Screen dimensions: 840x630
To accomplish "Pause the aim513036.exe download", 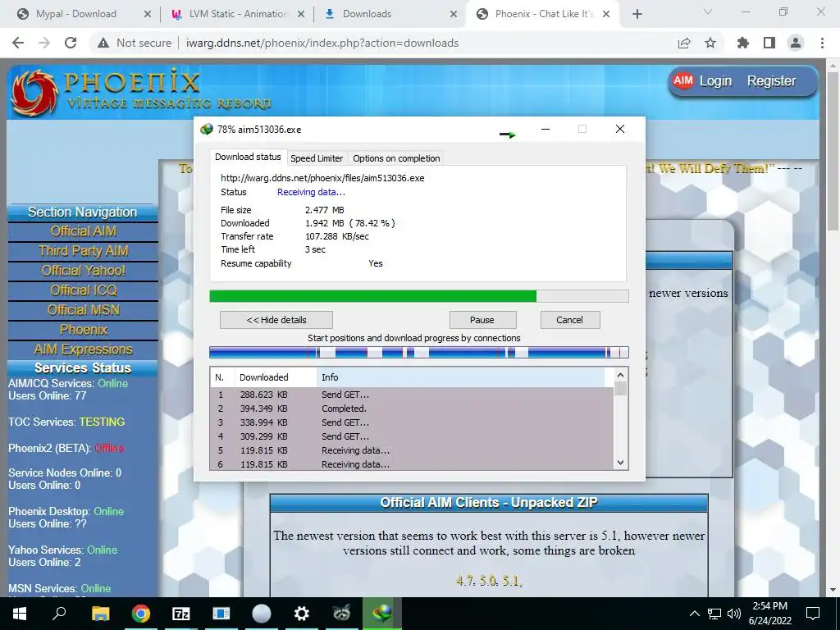I will pyautogui.click(x=482, y=320).
